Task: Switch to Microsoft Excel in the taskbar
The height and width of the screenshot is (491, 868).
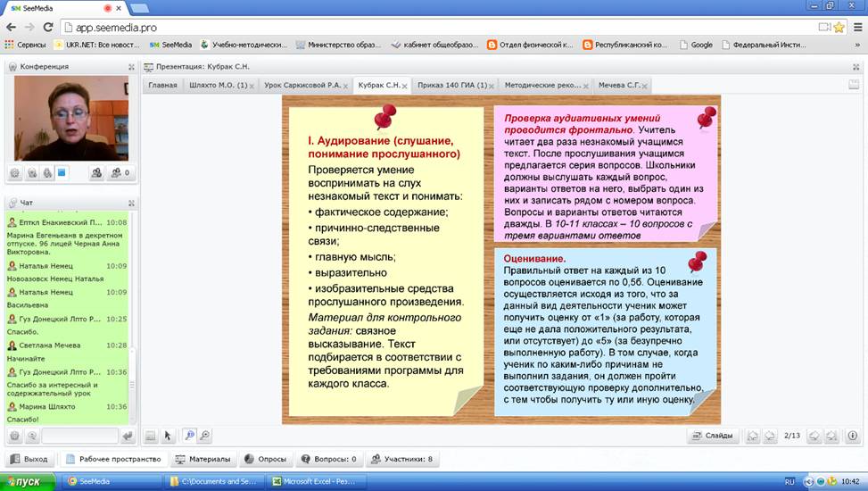Action: pyautogui.click(x=314, y=481)
